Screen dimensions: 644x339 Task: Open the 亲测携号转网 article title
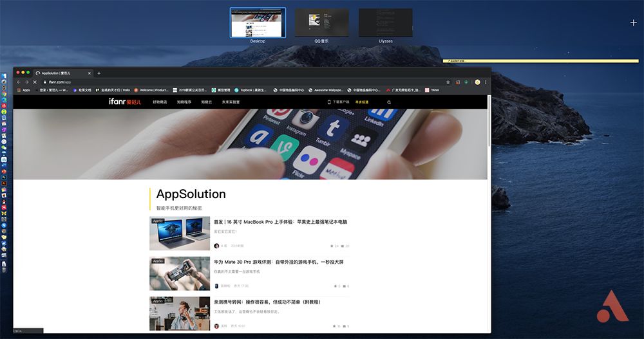pos(267,302)
